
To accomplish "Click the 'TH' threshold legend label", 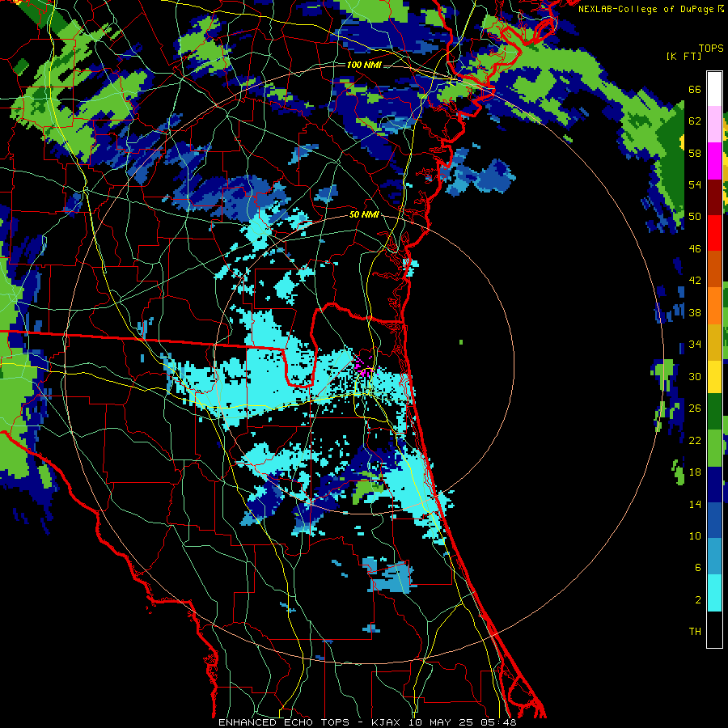I will [x=695, y=632].
